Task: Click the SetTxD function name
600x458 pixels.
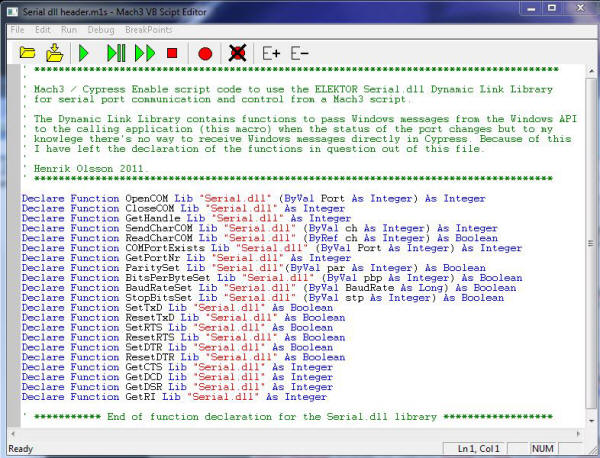Action: 143,308
